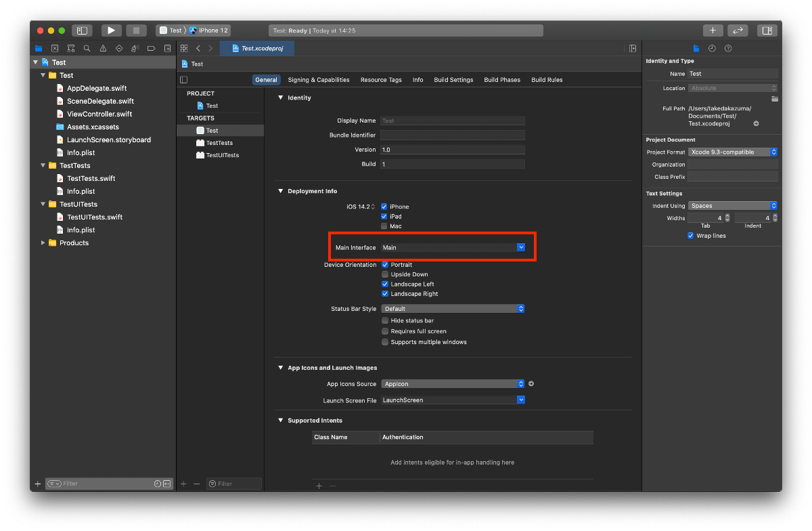Open the Debug navigator
This screenshot has width=812, height=531.
tap(135, 49)
